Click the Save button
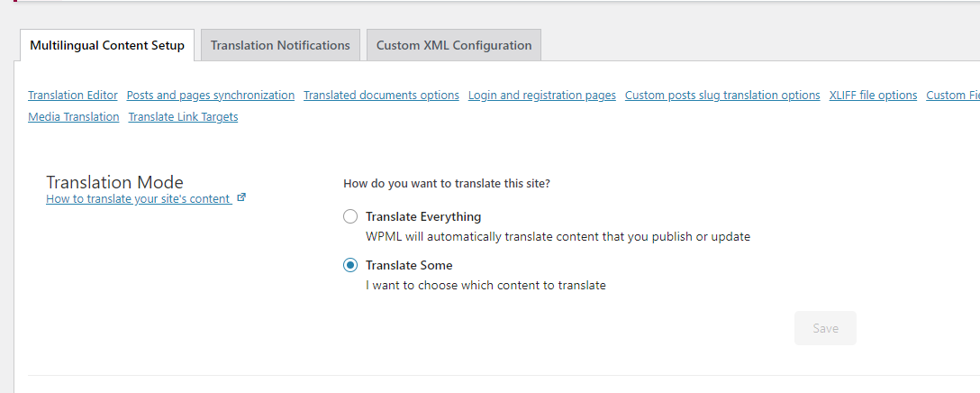The height and width of the screenshot is (393, 980). (825, 328)
